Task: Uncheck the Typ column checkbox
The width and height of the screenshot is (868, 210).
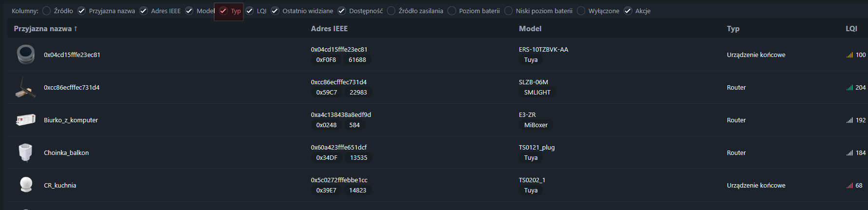Action: [223, 11]
